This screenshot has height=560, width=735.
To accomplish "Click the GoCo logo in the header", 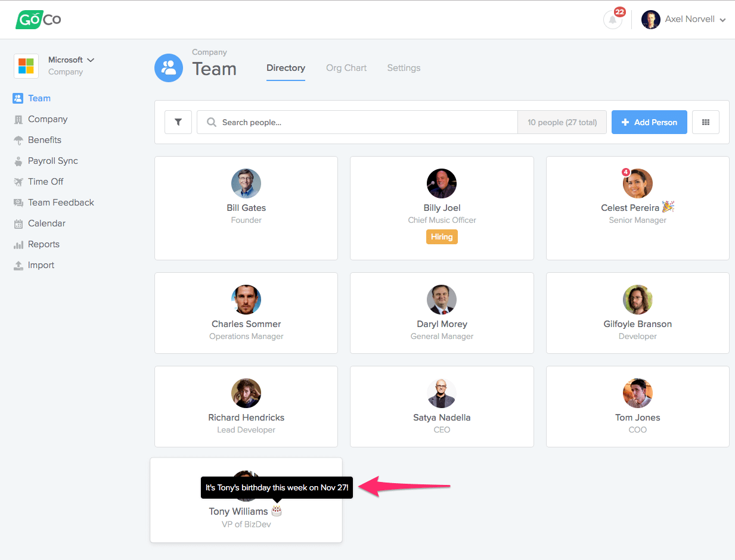I will pos(38,19).
